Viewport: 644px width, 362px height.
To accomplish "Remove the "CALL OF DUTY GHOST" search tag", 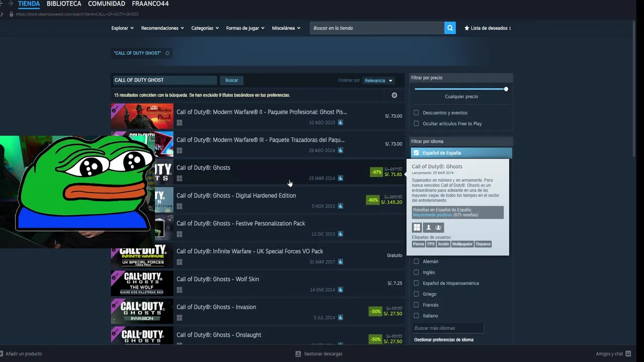I will point(168,53).
